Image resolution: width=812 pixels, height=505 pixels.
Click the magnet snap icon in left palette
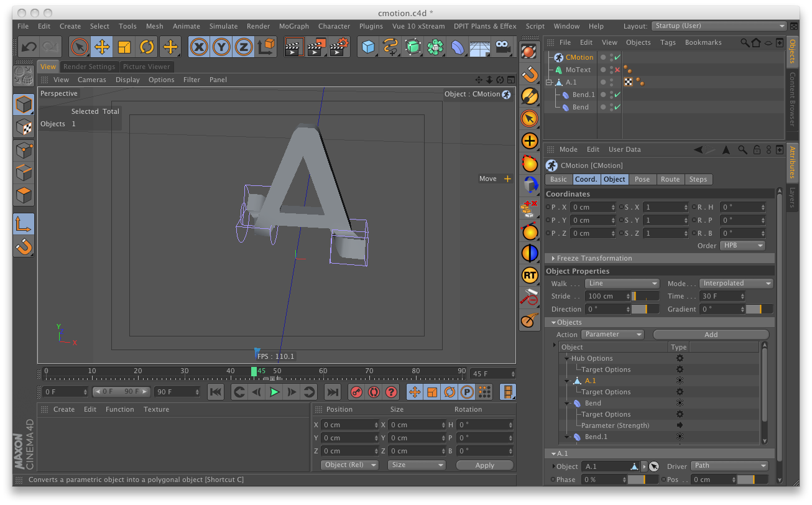24,247
